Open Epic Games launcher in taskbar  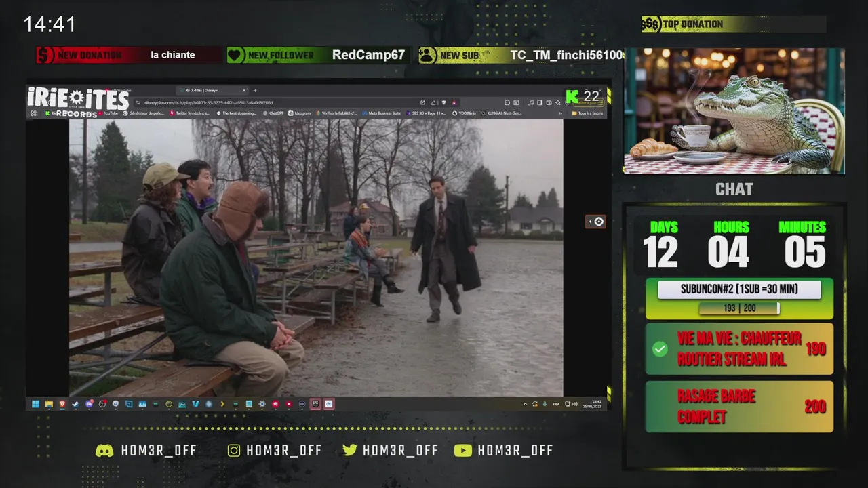(x=315, y=404)
